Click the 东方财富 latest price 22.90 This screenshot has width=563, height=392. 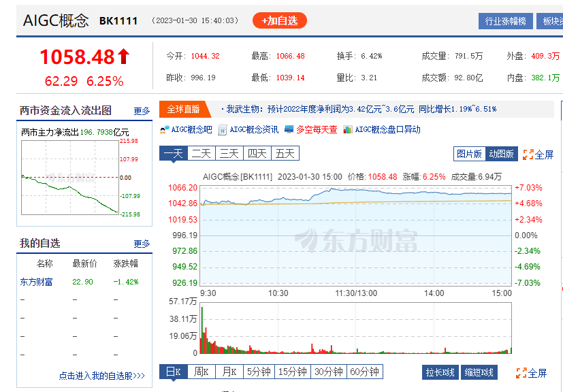(82, 282)
